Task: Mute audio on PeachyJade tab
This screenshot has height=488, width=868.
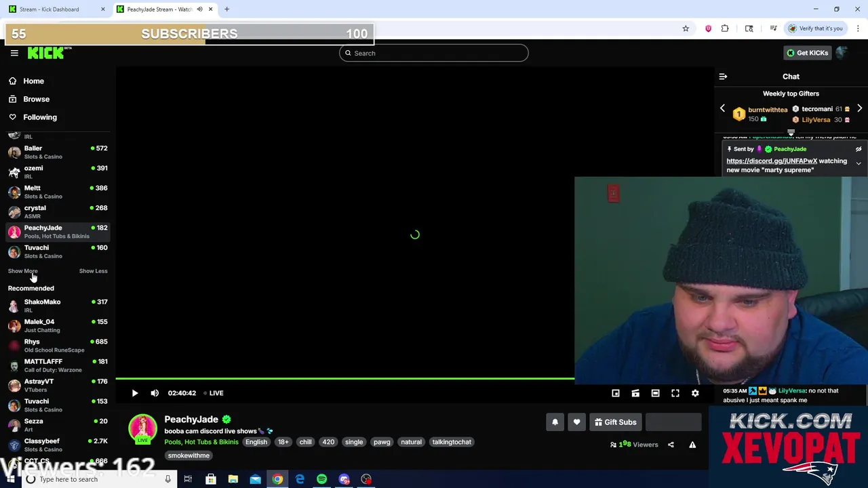Action: click(x=199, y=9)
